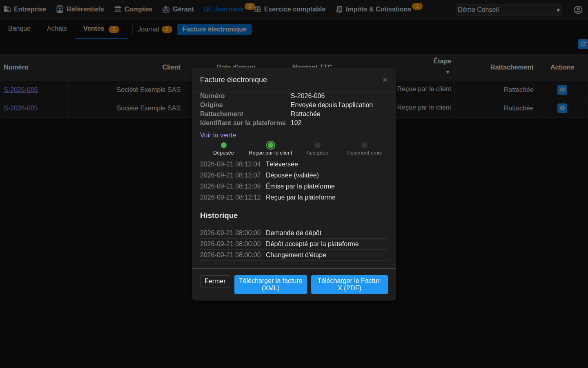Click the Reçue par le client step marker

coord(271,145)
